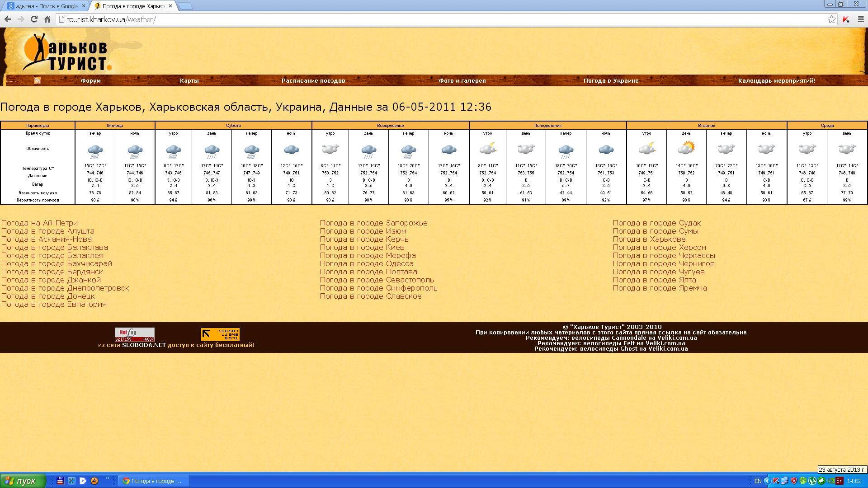The height and width of the screenshot is (488, 868).
Task: Expand the hidden tray icons arrow
Action: [x=767, y=481]
